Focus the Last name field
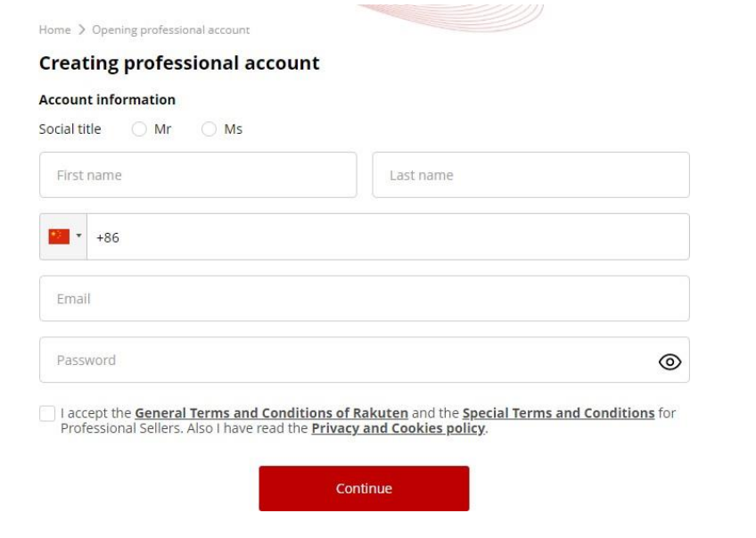Image resolution: width=756 pixels, height=538 pixels. click(530, 175)
